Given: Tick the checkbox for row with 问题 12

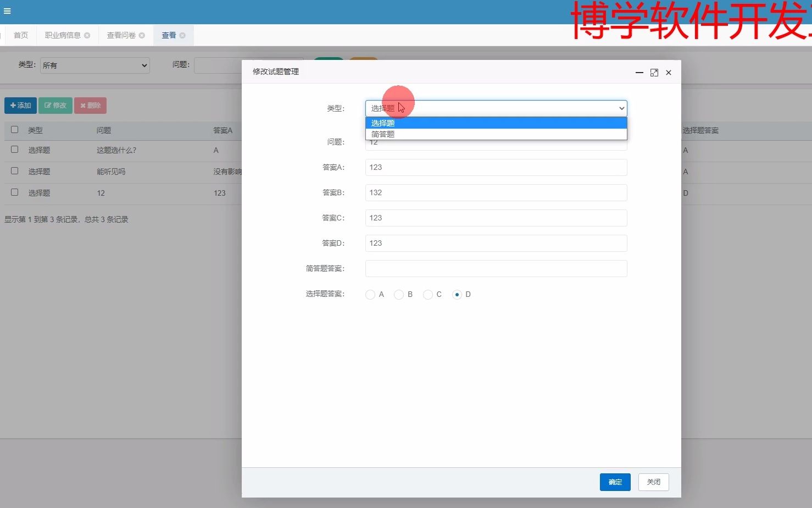Looking at the screenshot, I should click(15, 192).
